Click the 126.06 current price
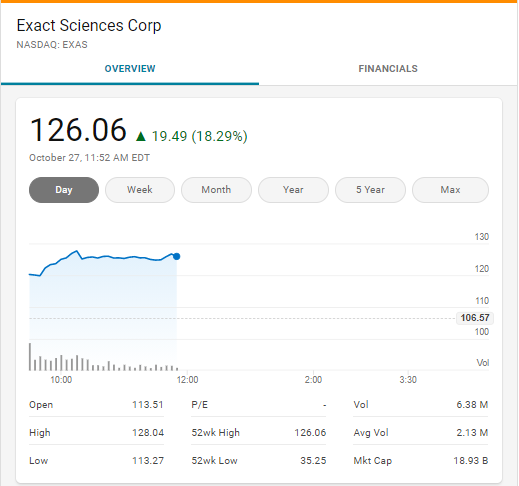 click(78, 130)
